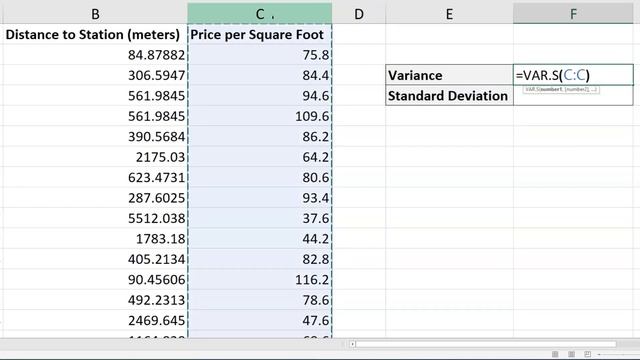640x360 pixels.
Task: Select price cell 116.2
Action: tap(260, 279)
